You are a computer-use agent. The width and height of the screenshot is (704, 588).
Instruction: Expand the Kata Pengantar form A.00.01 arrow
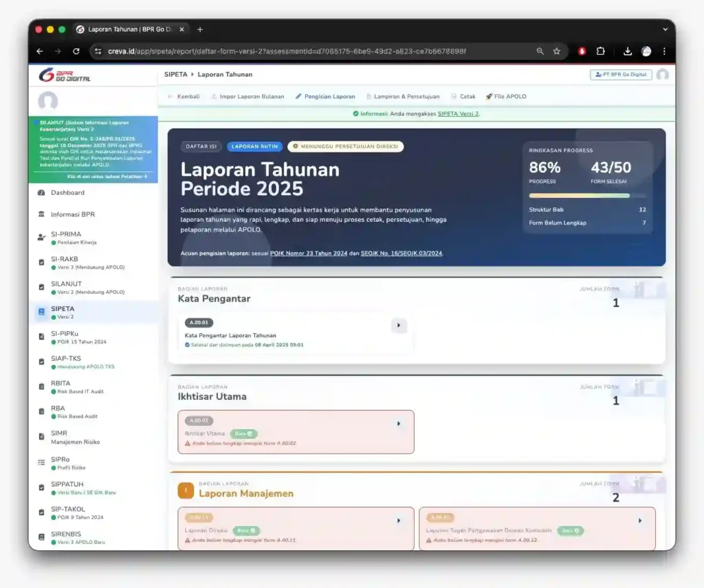click(x=399, y=326)
